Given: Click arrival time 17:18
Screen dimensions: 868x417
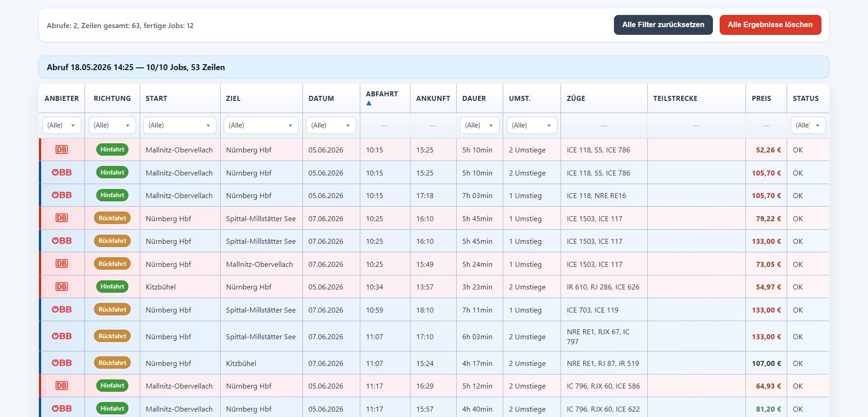Looking at the screenshot, I should coord(425,195).
